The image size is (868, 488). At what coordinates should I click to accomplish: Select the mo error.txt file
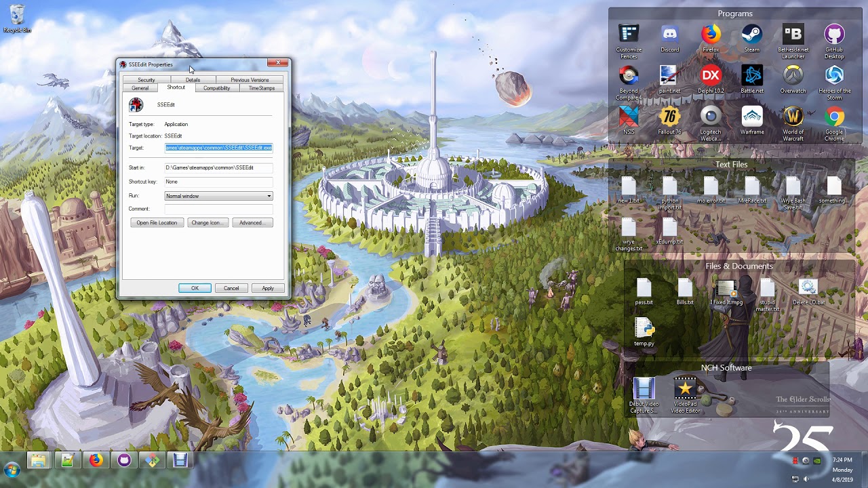[x=711, y=190]
